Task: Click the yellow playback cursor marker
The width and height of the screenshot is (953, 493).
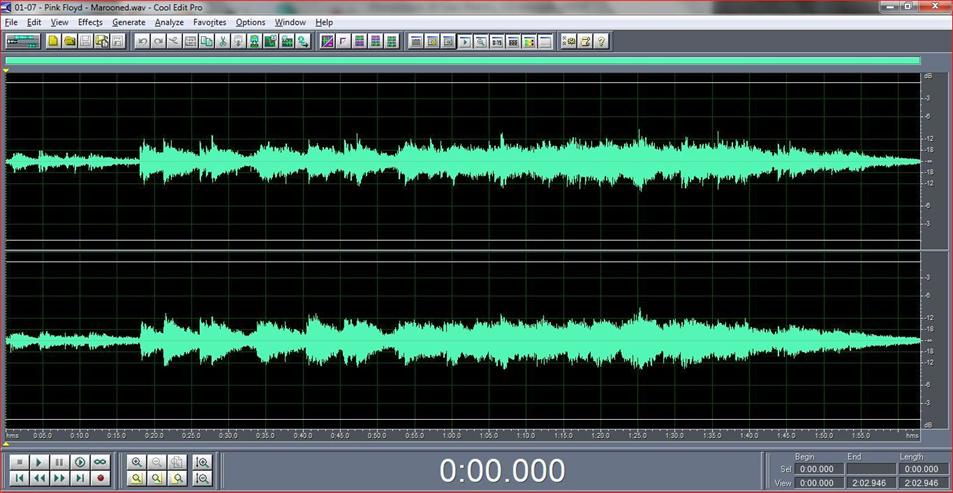Action: coord(6,71)
